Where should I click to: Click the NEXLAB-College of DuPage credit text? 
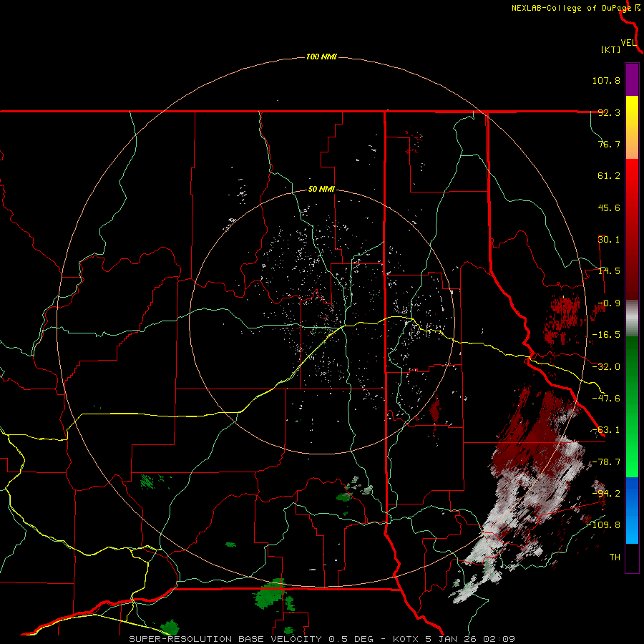coord(571,8)
